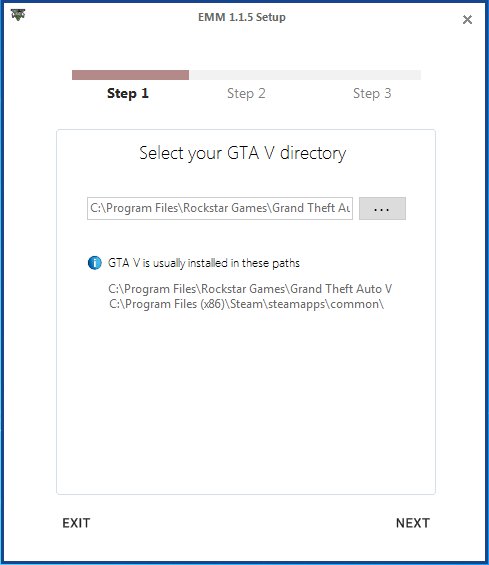Image resolution: width=489 pixels, height=565 pixels.
Task: Click the filled portion of the progress bar
Action: (130, 75)
